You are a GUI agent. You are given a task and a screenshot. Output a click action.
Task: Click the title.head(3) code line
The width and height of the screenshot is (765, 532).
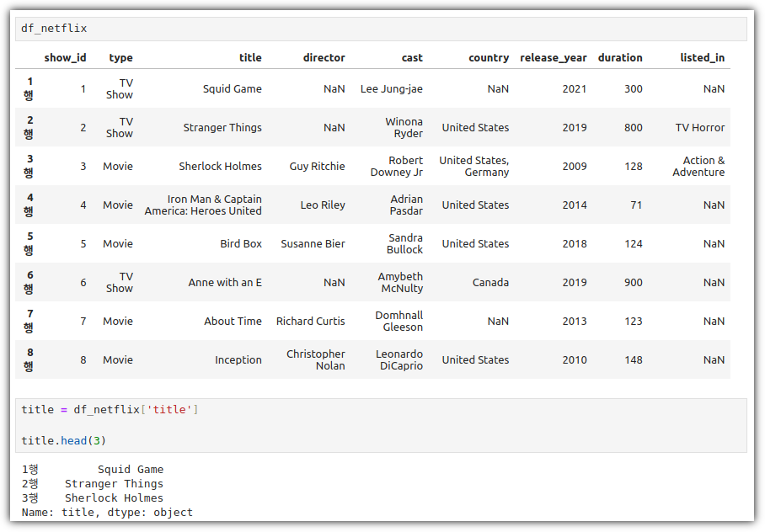[63, 441]
